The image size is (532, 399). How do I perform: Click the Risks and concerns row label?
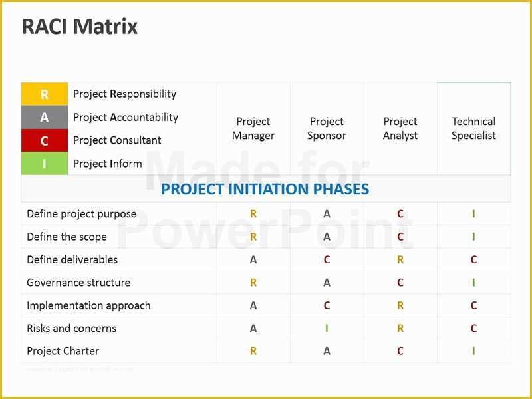point(71,328)
